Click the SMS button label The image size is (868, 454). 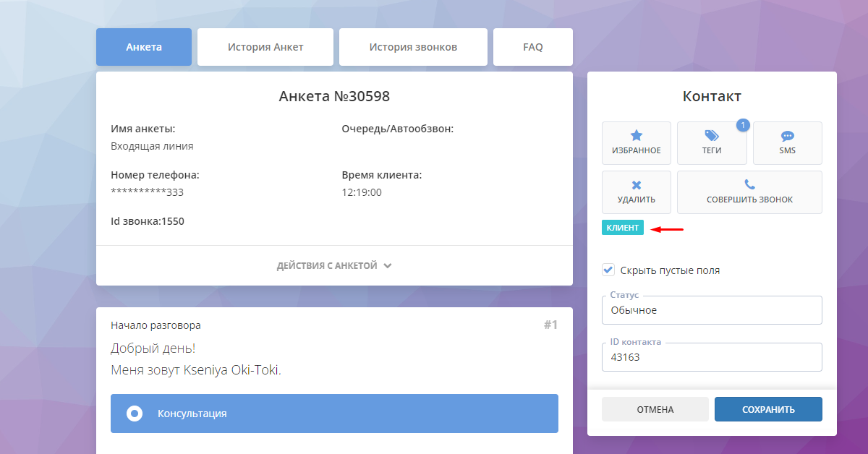[788, 150]
